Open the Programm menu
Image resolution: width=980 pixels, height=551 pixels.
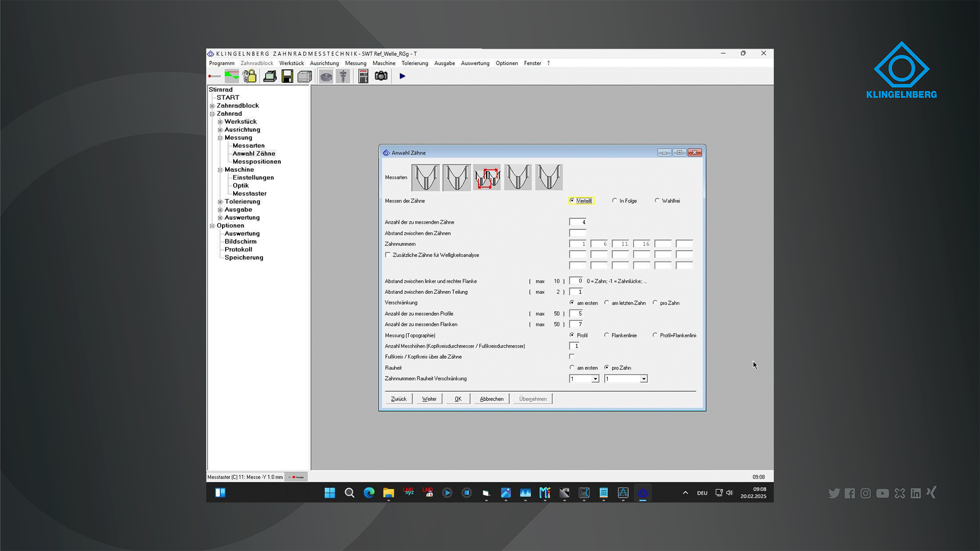click(x=222, y=63)
